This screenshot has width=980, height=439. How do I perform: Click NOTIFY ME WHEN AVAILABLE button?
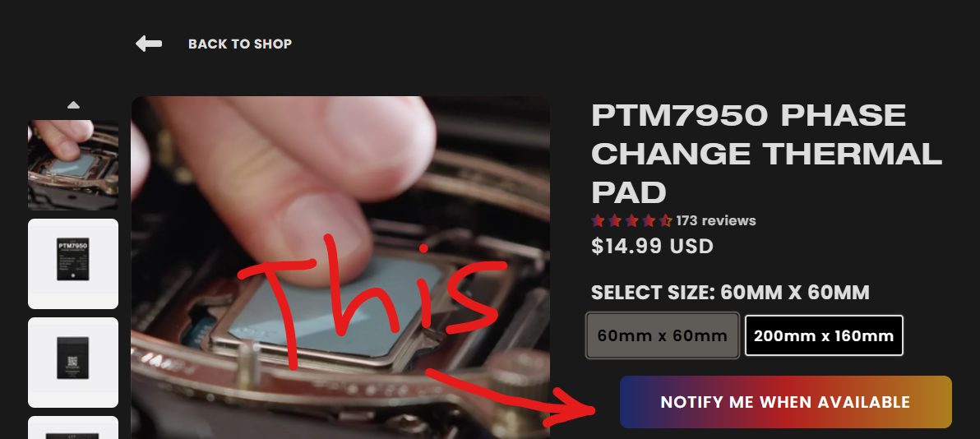pyautogui.click(x=786, y=402)
